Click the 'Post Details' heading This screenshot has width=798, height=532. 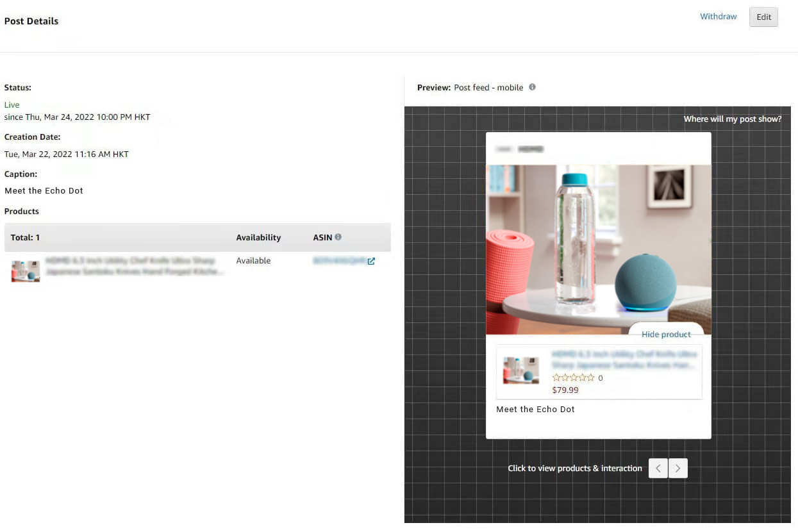coord(31,21)
